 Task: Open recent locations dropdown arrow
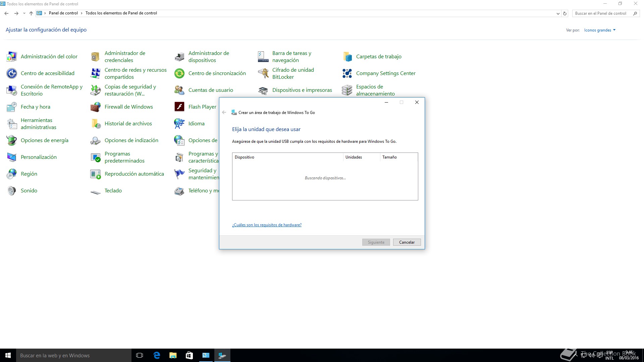[x=24, y=13]
